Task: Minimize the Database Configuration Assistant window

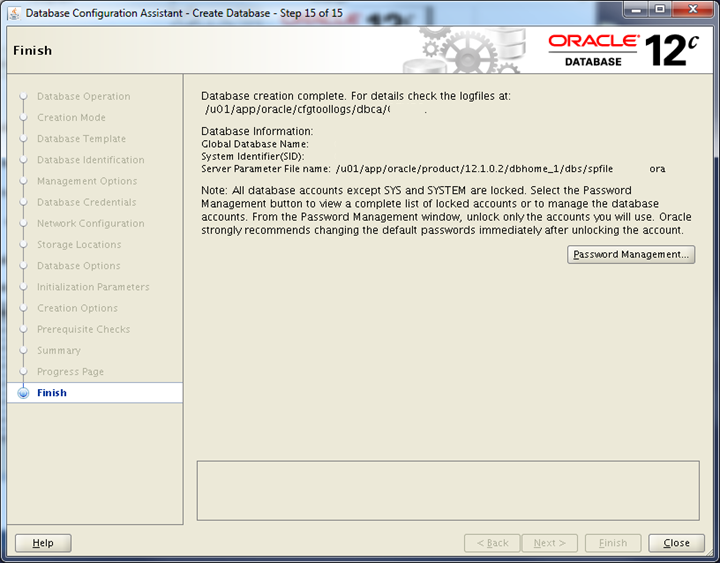Action: [636, 9]
